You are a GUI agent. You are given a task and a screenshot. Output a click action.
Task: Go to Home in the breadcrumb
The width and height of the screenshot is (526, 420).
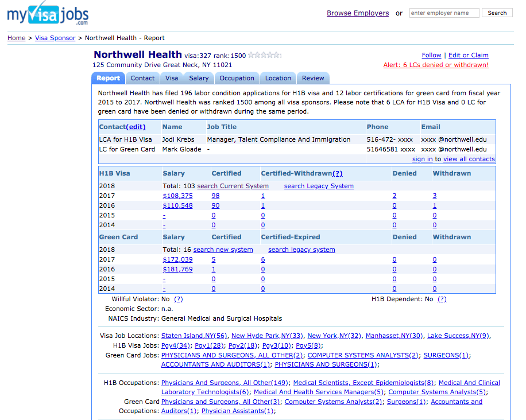[x=17, y=38]
